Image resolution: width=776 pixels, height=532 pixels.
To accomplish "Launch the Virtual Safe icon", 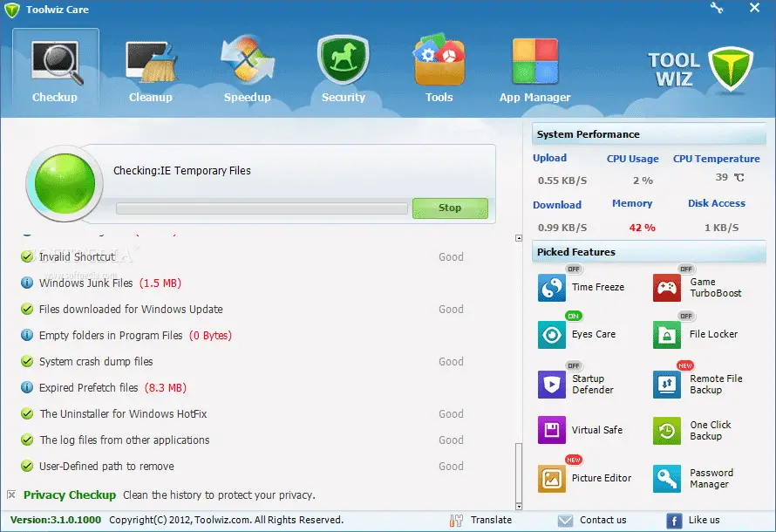I will click(x=551, y=430).
